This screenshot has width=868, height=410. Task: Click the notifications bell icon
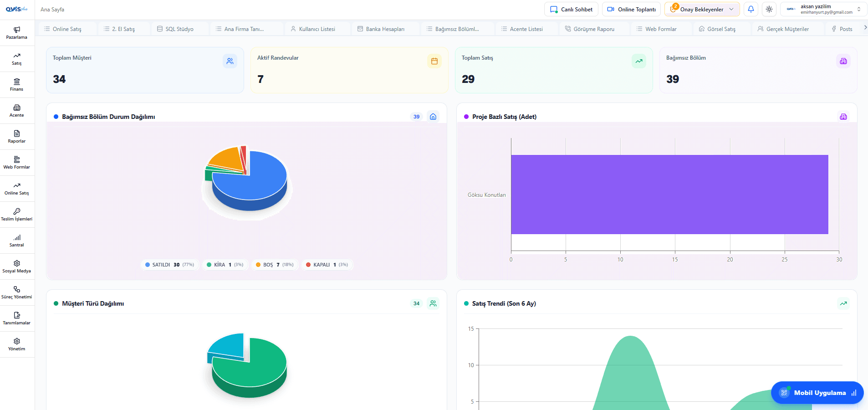[x=751, y=9]
